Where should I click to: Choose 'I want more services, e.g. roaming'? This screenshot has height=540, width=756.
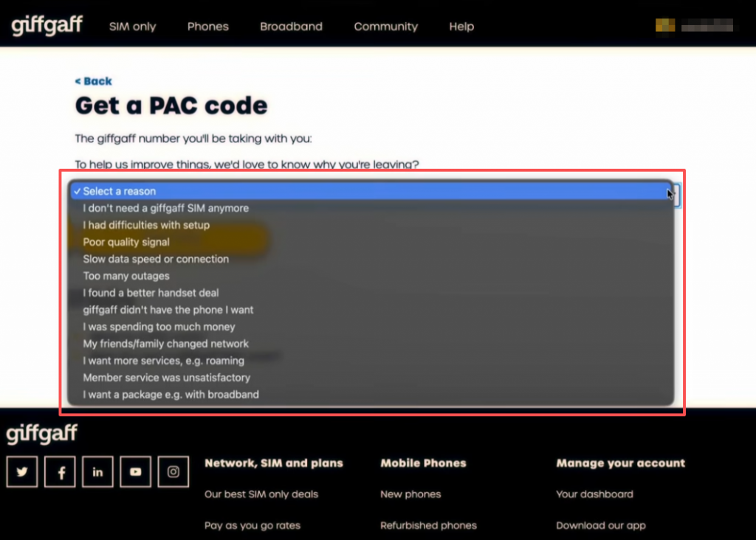tap(371, 360)
